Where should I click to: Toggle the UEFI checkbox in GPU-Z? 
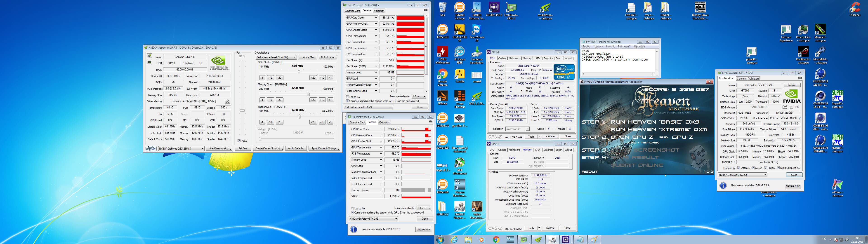[x=792, y=107]
